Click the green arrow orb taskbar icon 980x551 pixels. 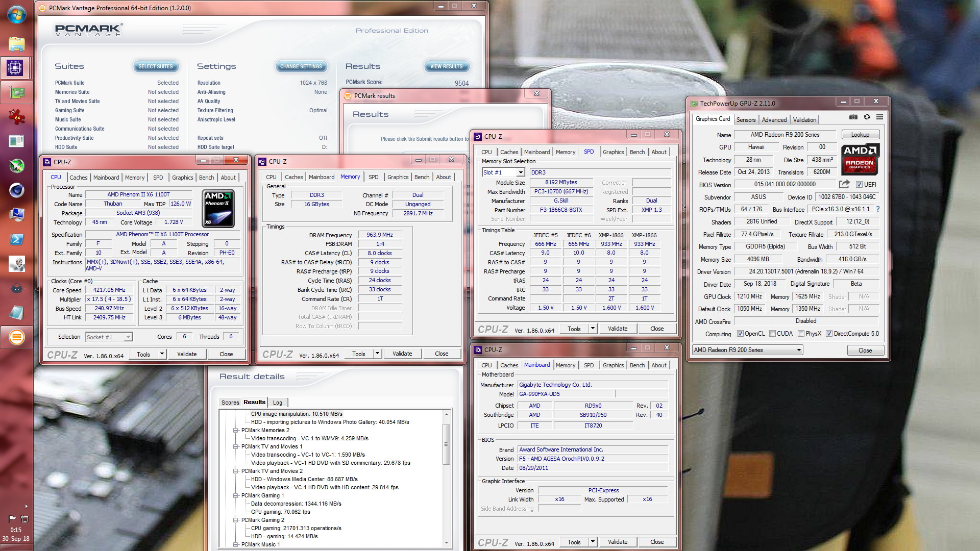point(16,166)
